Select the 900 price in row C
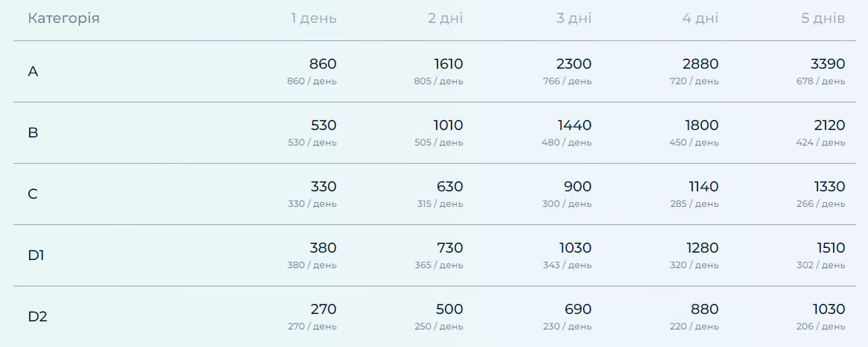Viewport: 868px width, 347px height. pyautogui.click(x=578, y=187)
